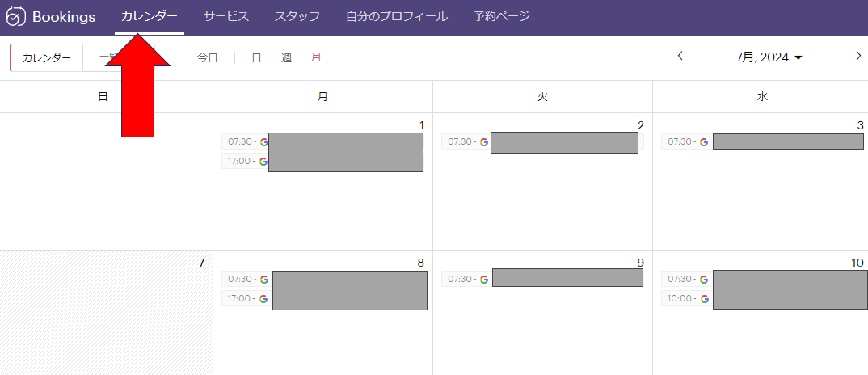Switch to the スタッフ tab
Screen dimensions: 868x375
[x=297, y=17]
